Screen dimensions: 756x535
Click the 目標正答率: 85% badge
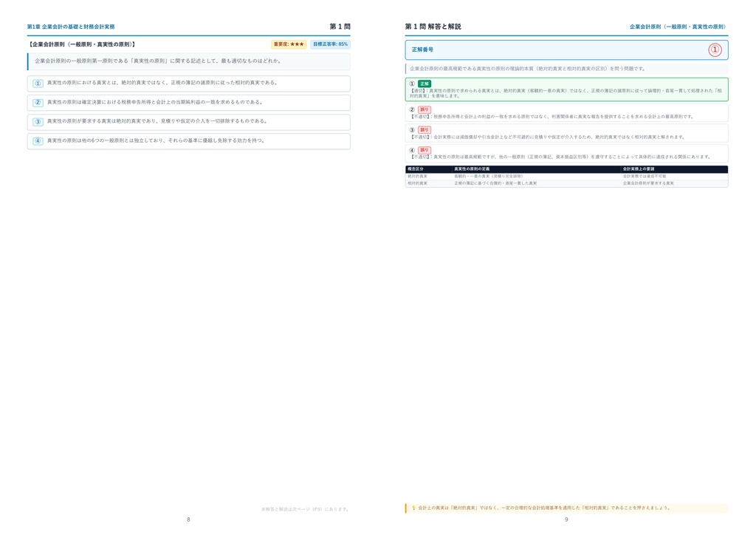[330, 44]
